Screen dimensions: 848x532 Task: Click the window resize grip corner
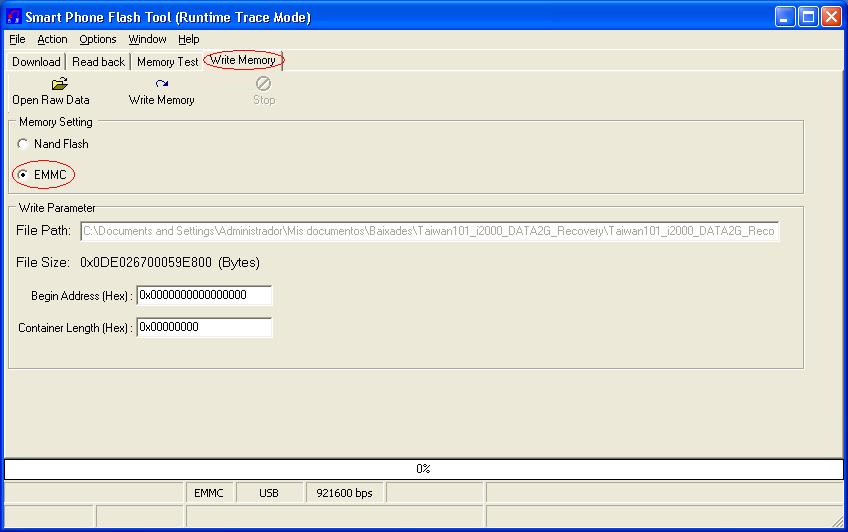[x=838, y=522]
